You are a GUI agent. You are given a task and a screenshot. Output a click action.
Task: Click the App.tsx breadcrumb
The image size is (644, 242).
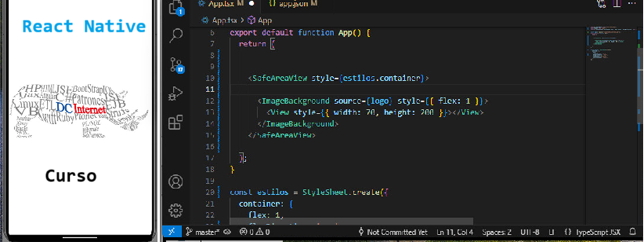coord(219,19)
